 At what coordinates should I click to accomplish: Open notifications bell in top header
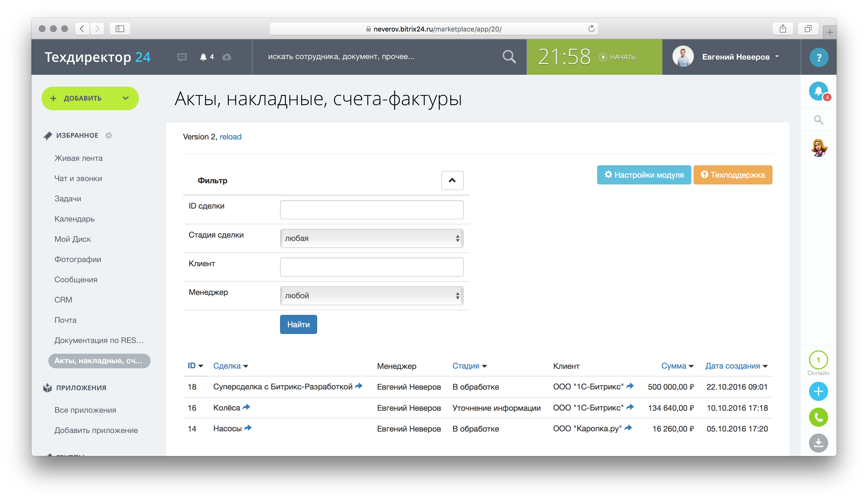203,57
